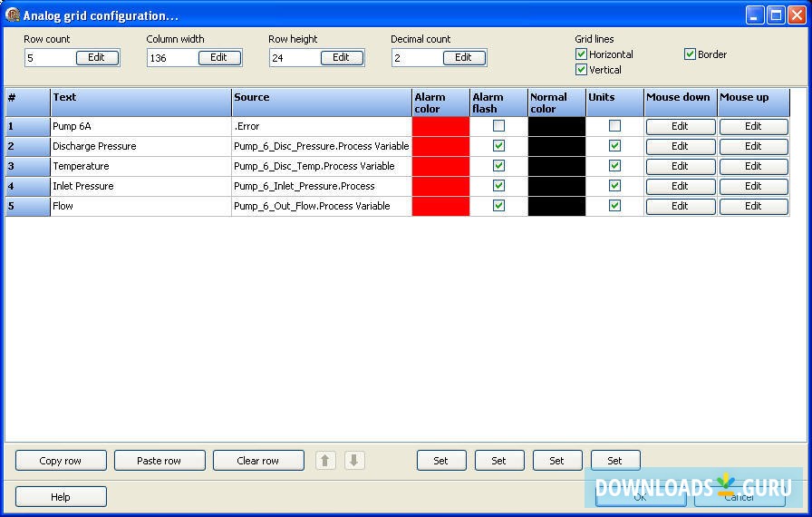812x517 pixels.
Task: Edit Mouse down action for Temperature
Action: point(681,166)
